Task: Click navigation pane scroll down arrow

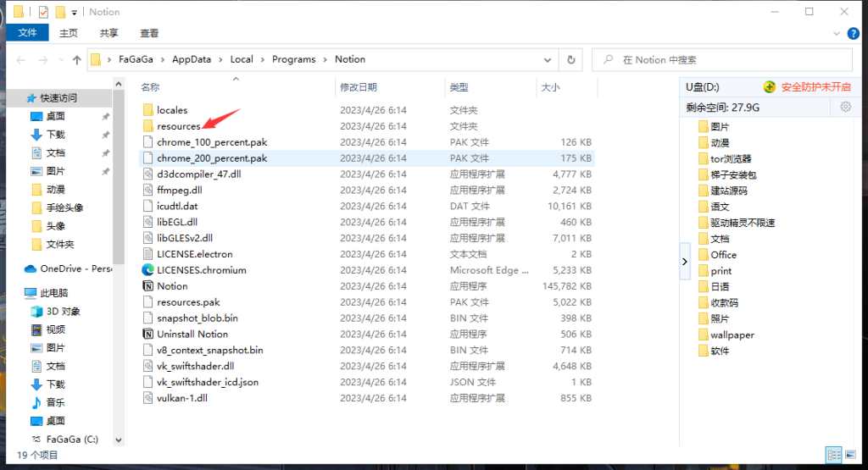Action: coord(119,440)
